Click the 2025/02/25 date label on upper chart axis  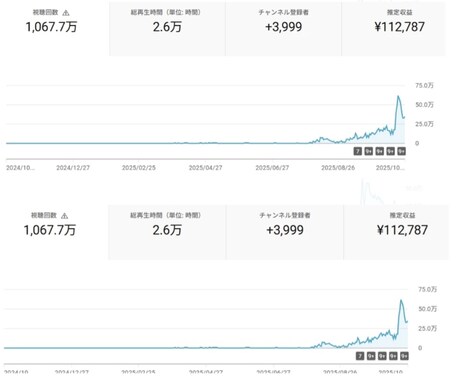(x=139, y=168)
